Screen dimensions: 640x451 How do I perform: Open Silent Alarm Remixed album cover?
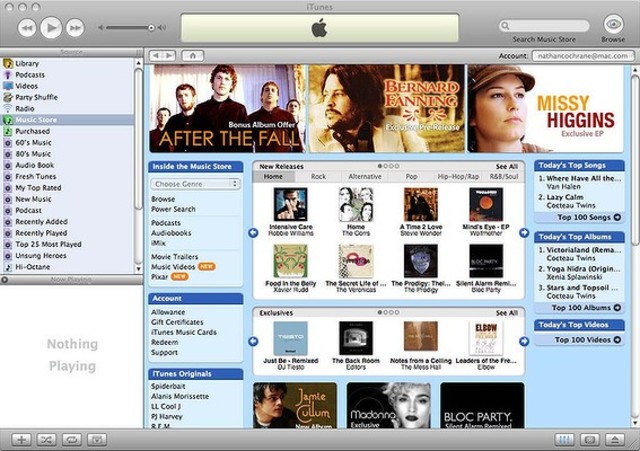coord(486,261)
